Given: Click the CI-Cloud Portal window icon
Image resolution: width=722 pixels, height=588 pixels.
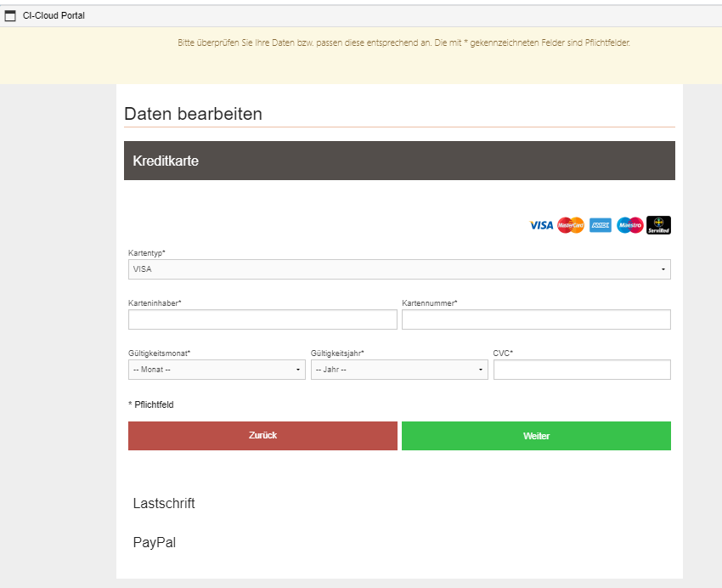Looking at the screenshot, I should point(10,15).
